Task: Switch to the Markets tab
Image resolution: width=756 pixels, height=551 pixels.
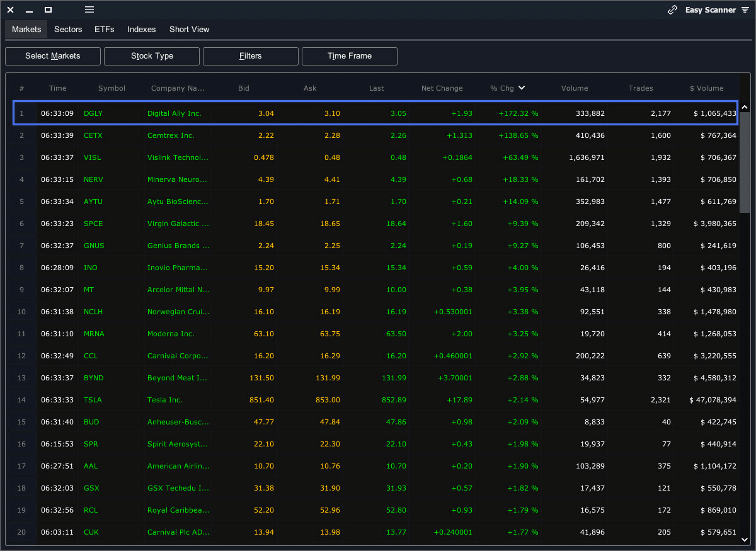Action: point(26,30)
